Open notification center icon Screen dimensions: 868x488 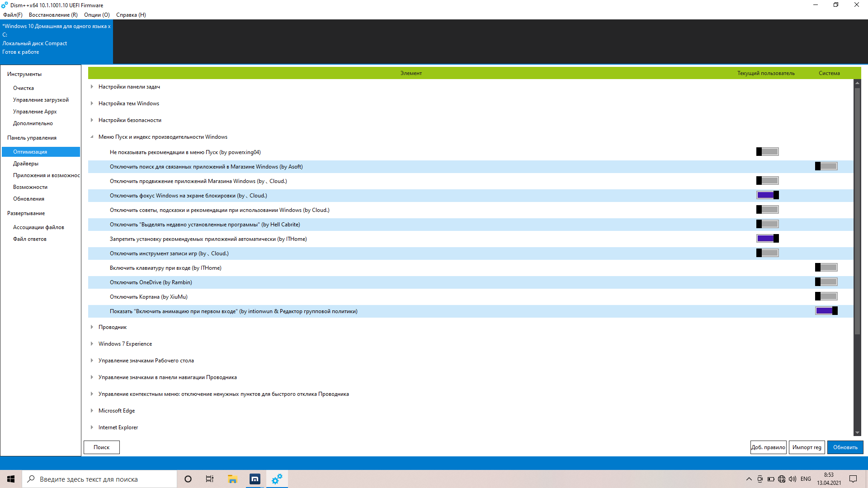pyautogui.click(x=853, y=479)
